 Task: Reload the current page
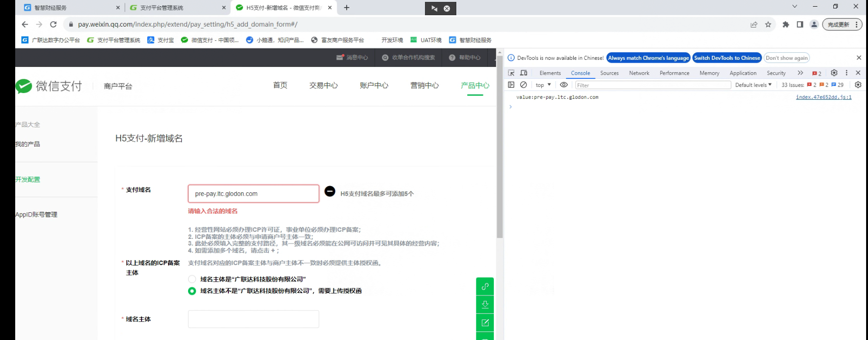pos(53,24)
